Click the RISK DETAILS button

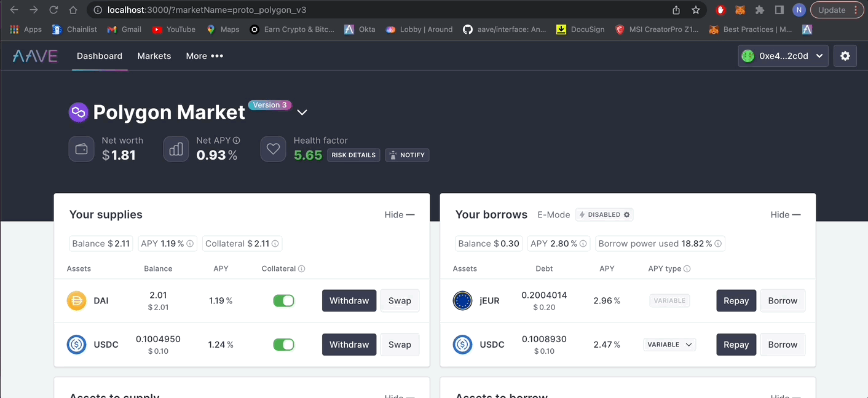(353, 155)
